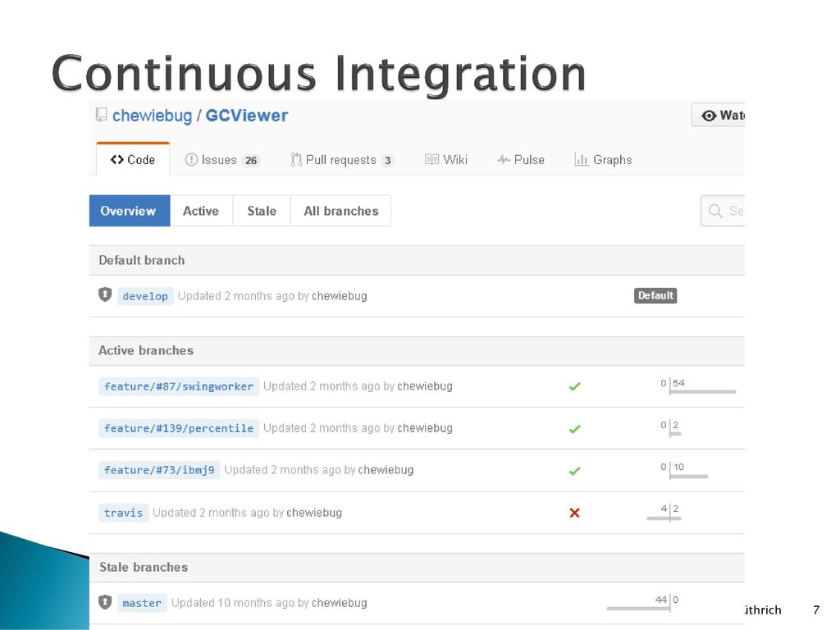The width and height of the screenshot is (840, 630).
Task: Click ahead/behind bar for master branch
Action: [643, 603]
